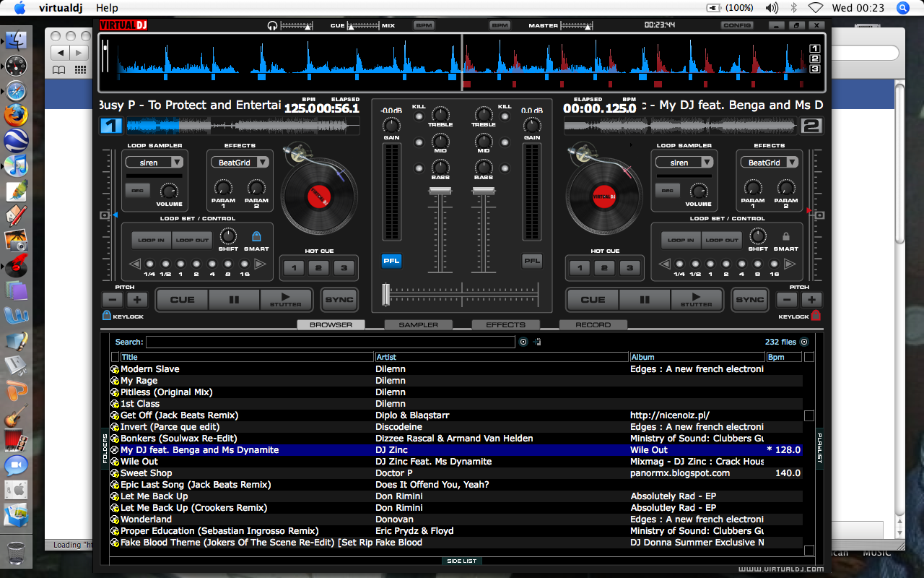
Task: Toggle the Keylock padlock on deck 1
Action: click(107, 316)
